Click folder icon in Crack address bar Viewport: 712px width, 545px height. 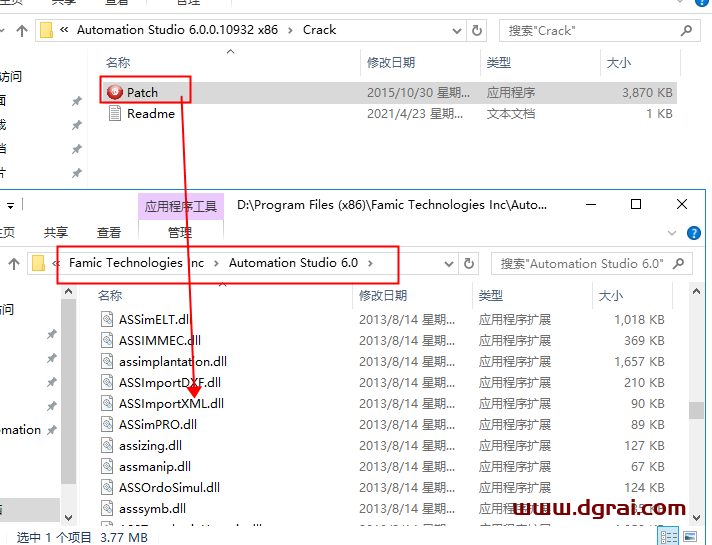[46, 30]
